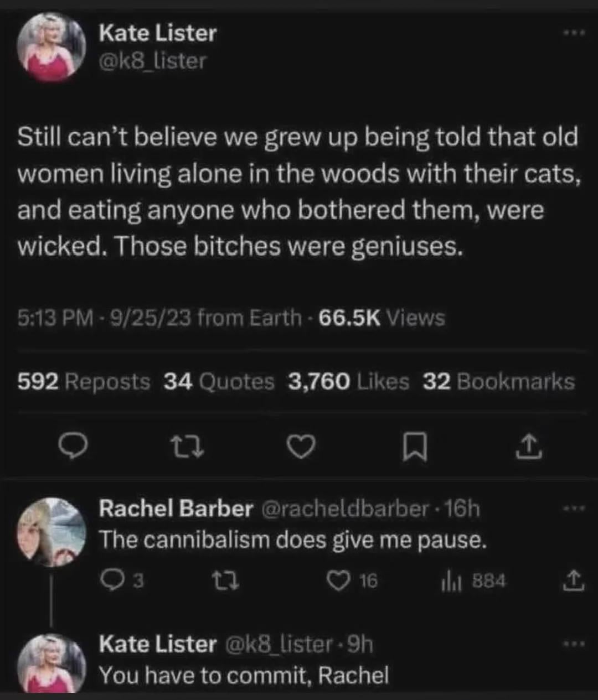598x700 pixels.
Task: Click the reply icon on main tweet
Action: 74,447
